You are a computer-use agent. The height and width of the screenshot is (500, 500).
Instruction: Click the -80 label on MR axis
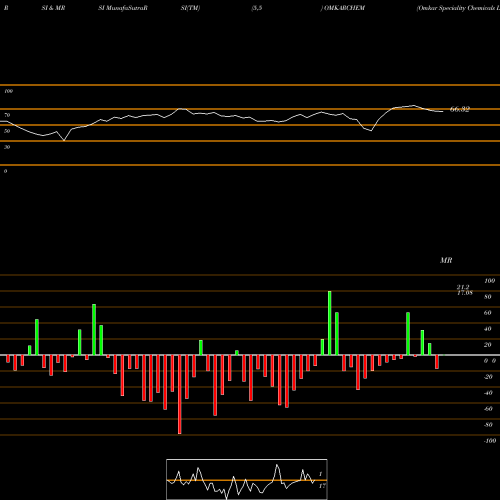(488, 425)
